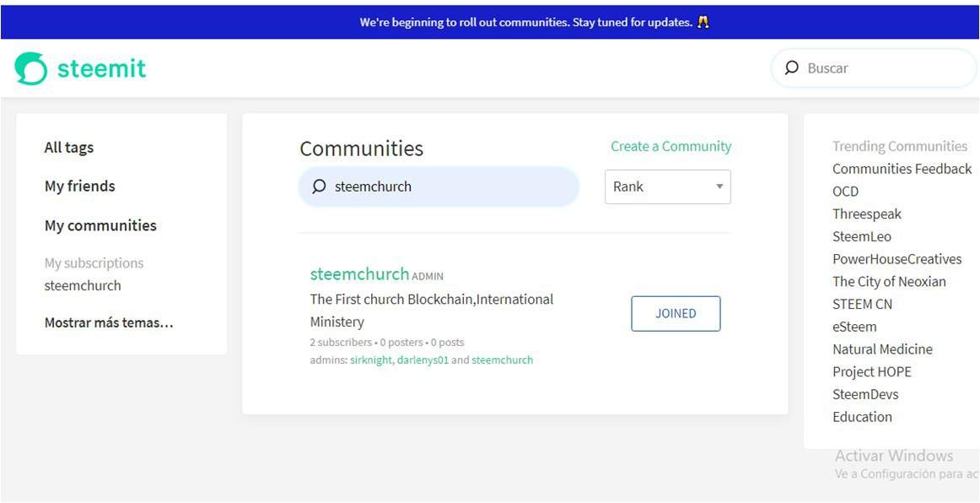Select All tags in sidebar
Viewport: 980px width, 503px height.
coord(69,147)
